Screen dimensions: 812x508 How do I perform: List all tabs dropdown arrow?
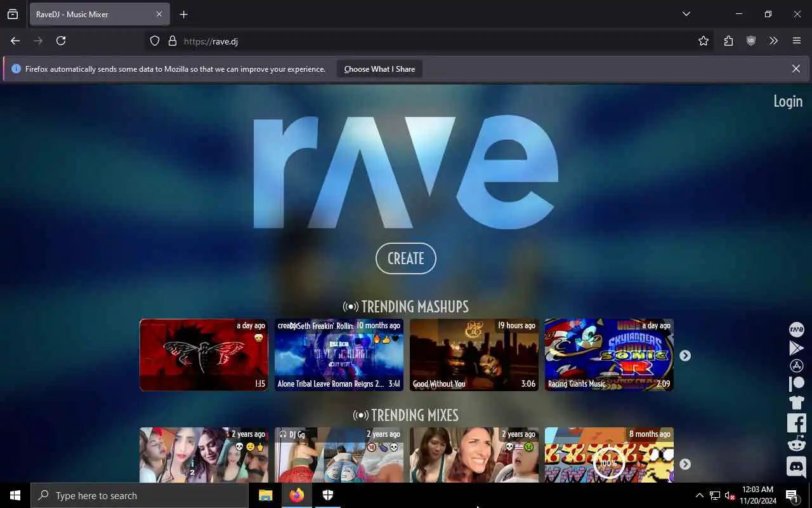point(686,14)
